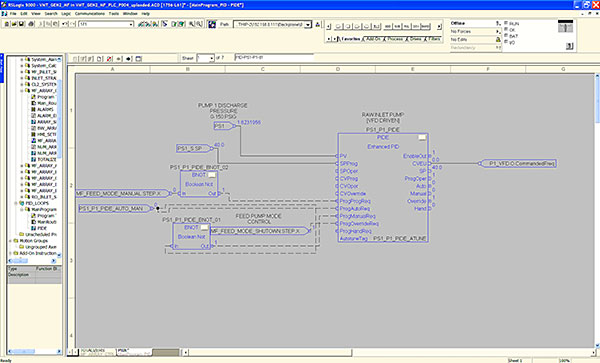Click the red-slash icon on sheet toolbar
The width and height of the screenshot is (600, 363).
pos(109,59)
